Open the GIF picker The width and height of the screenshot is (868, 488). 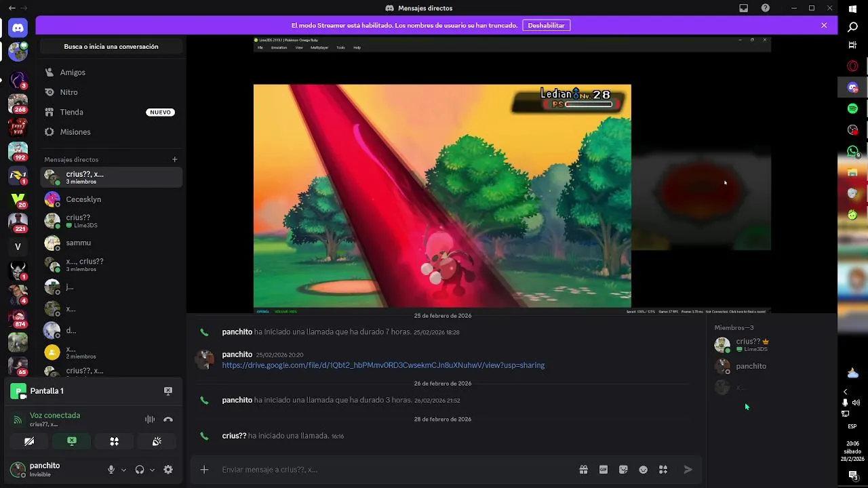click(x=604, y=470)
